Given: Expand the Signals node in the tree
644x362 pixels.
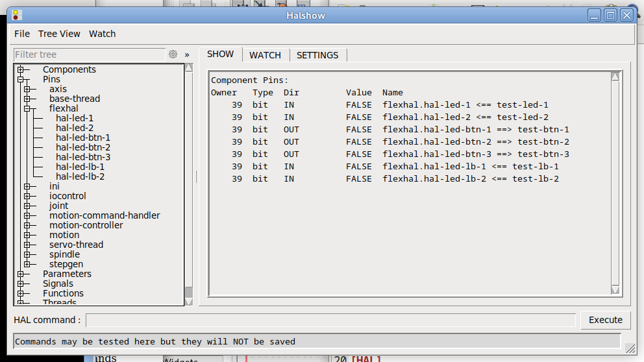Looking at the screenshot, I should tap(21, 284).
